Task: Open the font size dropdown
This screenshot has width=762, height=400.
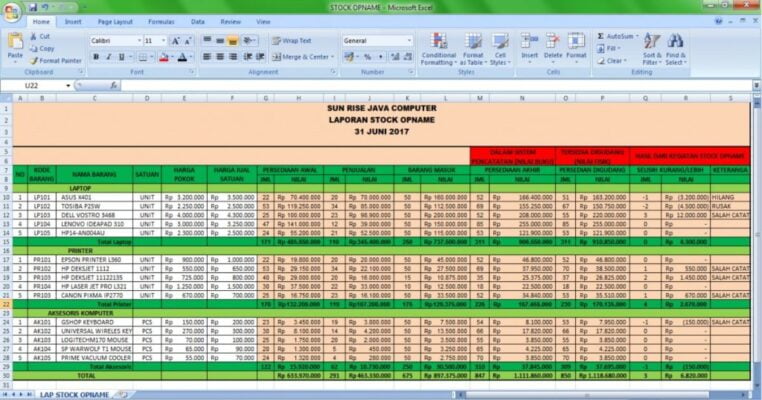Action: point(163,41)
